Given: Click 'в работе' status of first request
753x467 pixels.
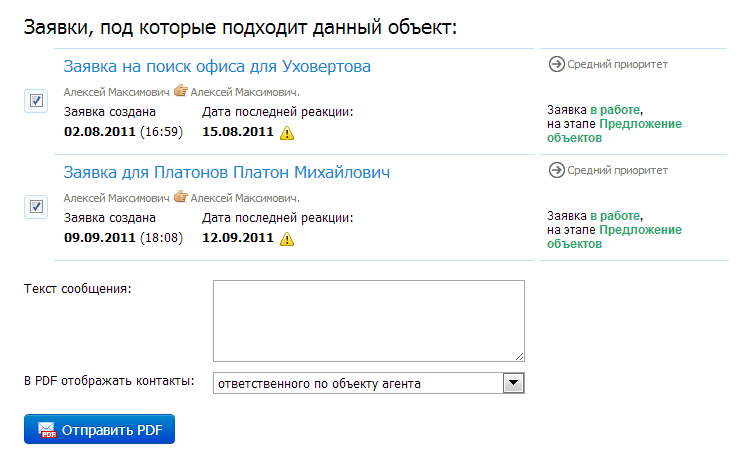Looking at the screenshot, I should click(x=615, y=110).
